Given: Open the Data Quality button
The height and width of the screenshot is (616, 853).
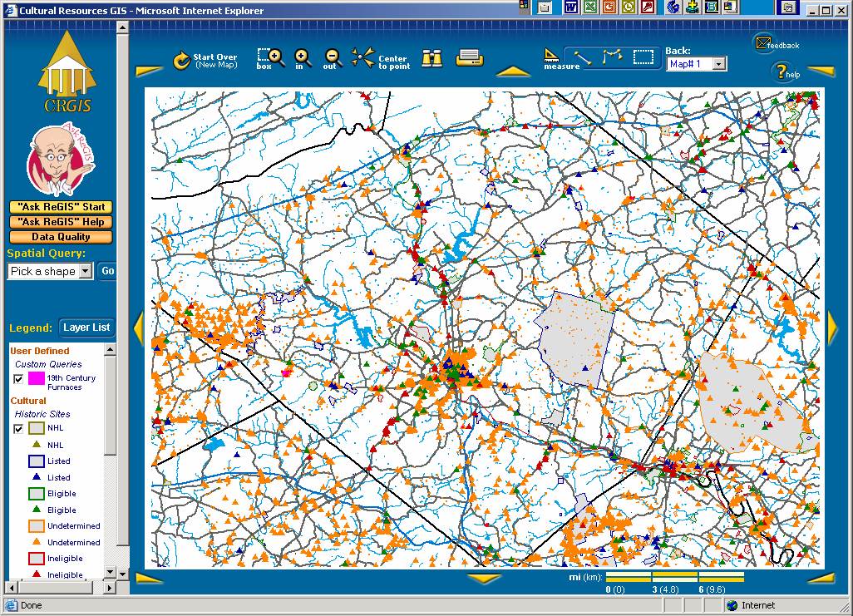Looking at the screenshot, I should pos(61,237).
